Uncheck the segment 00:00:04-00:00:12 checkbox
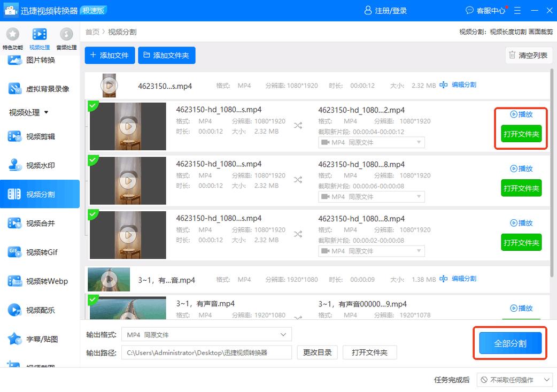Viewport: 557px width, 392px height. point(93,105)
